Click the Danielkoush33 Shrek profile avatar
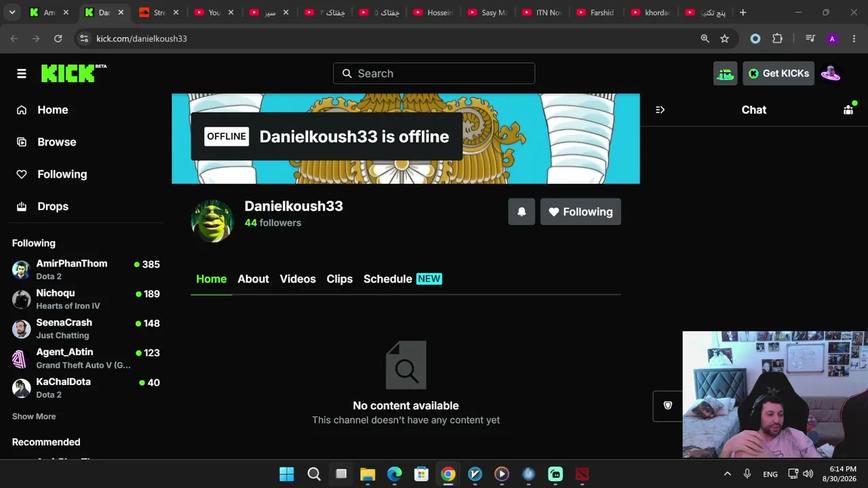Viewport: 868px width, 488px height. (x=212, y=221)
